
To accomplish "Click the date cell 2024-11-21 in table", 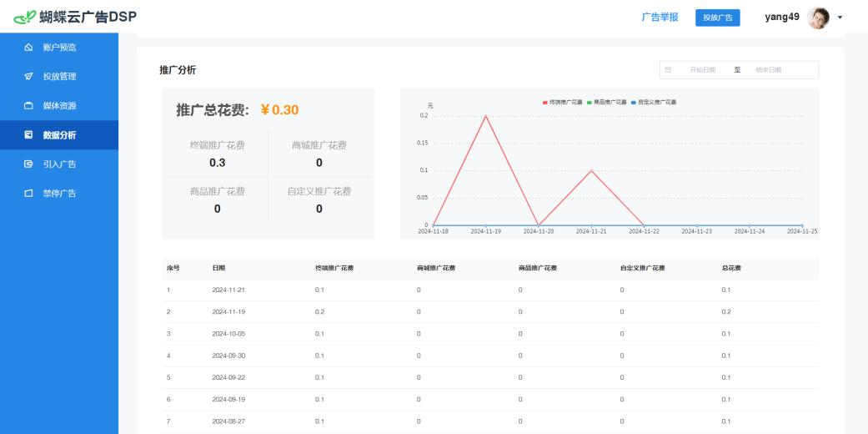I will 228,290.
